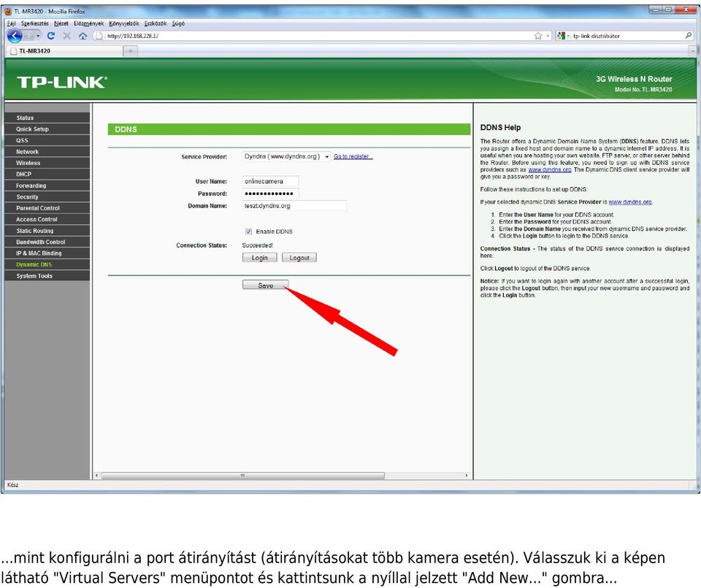Toggle the Enable DDNS checkbox
Image resolution: width=701 pixels, height=588 pixels.
coord(248,231)
